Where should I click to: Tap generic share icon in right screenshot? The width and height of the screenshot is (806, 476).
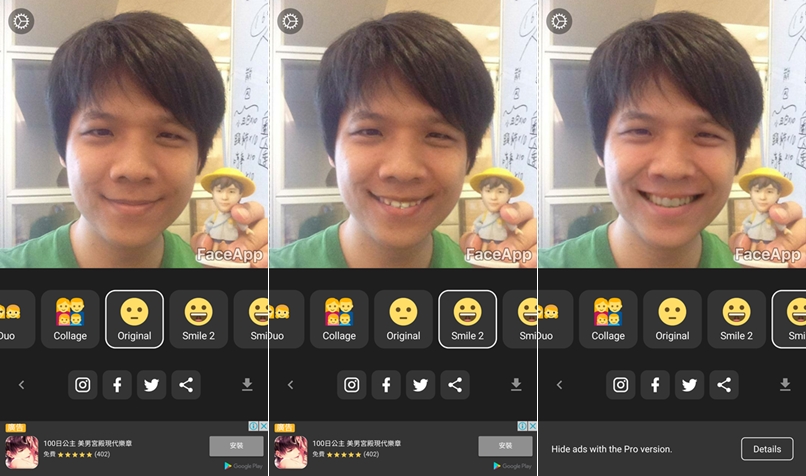(724, 385)
